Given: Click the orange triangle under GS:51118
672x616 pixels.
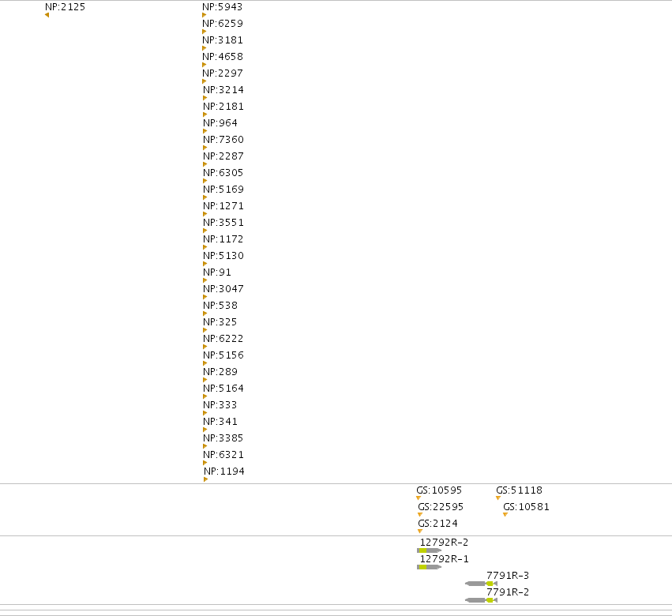Looking at the screenshot, I should click(x=498, y=498).
